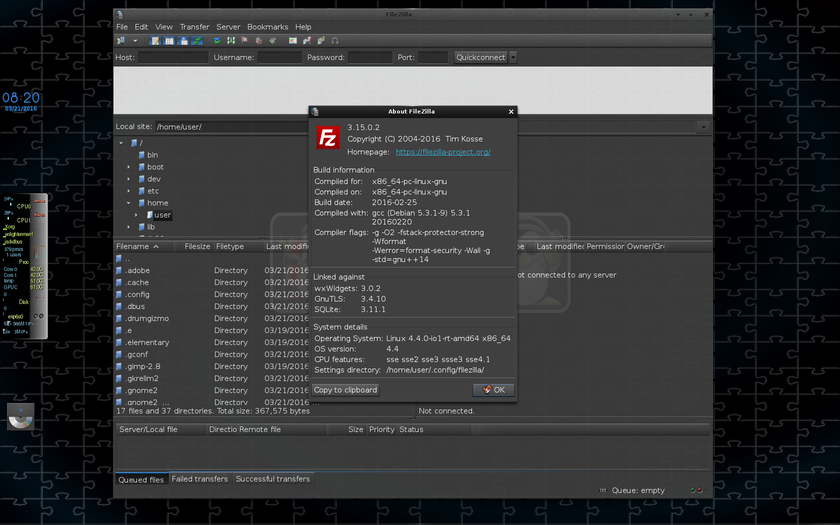Expand the boot folder tree node

coord(129,167)
